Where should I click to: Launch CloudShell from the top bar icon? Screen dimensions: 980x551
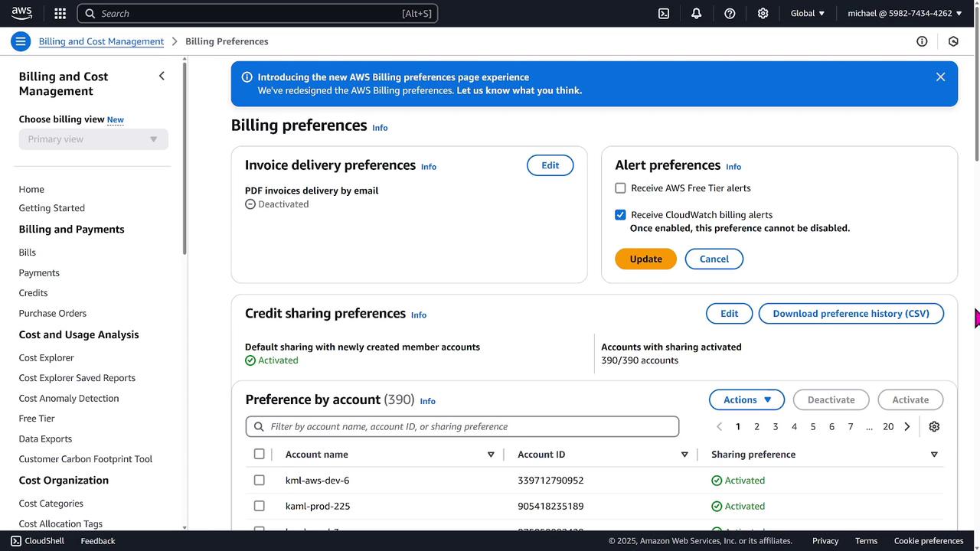coord(664,13)
